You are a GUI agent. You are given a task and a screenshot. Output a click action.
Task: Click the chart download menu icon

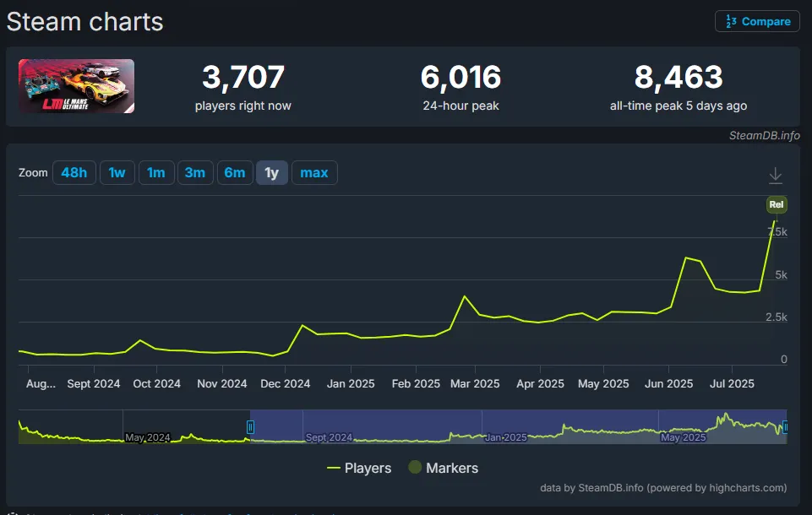coord(775,176)
